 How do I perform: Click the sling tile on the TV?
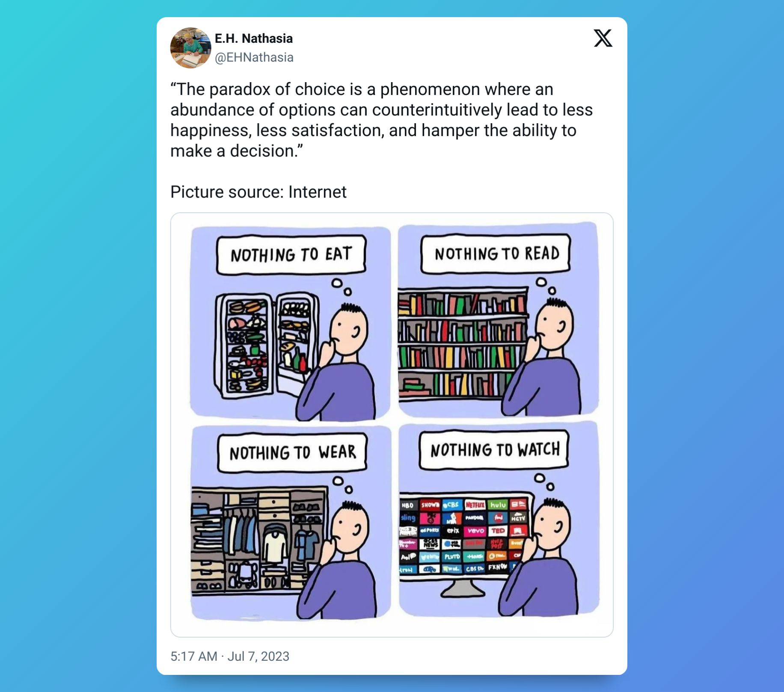(408, 518)
